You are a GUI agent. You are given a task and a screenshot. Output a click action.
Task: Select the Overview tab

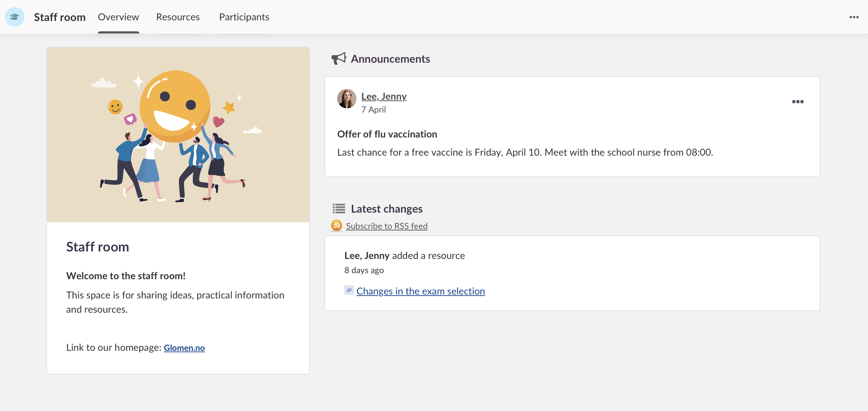118,17
